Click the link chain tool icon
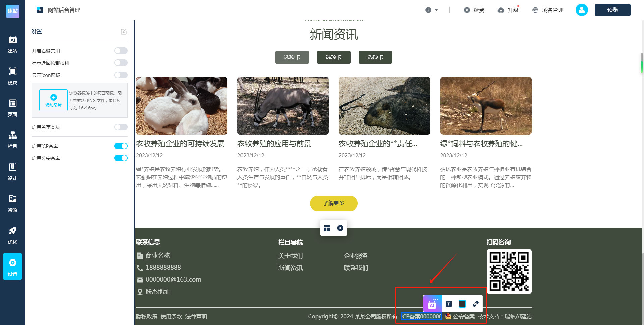Screen dimensions: 644x325 coord(475,304)
